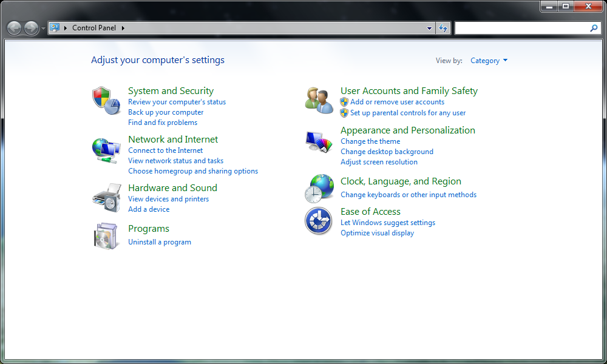Open Ease of Access heading
The image size is (607, 364).
[370, 212]
